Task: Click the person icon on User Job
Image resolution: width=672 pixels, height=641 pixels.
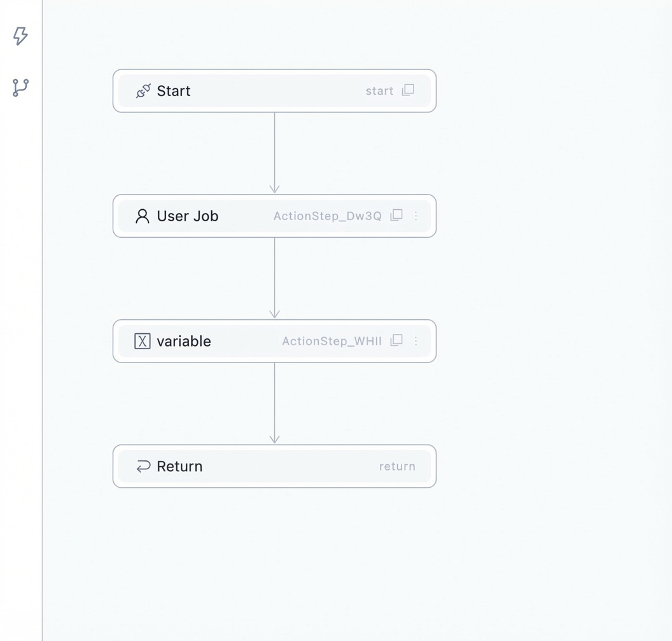Action: (143, 216)
